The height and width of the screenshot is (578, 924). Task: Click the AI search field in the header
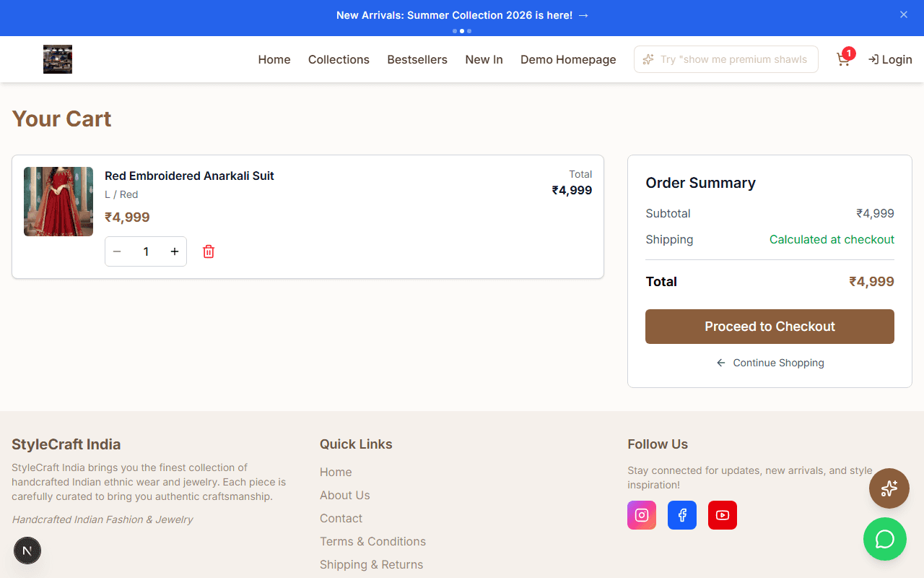tap(725, 59)
